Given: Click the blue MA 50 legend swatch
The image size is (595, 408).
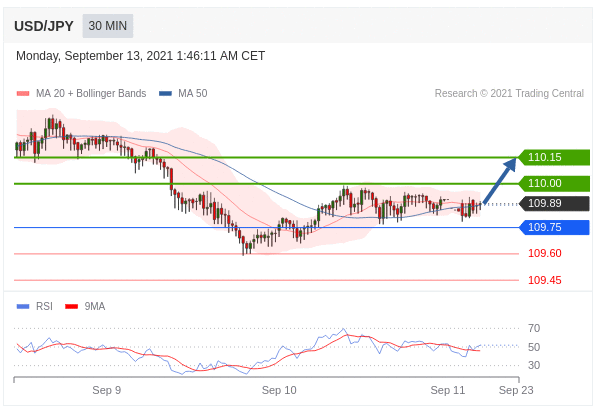Looking at the screenshot, I should (165, 93).
